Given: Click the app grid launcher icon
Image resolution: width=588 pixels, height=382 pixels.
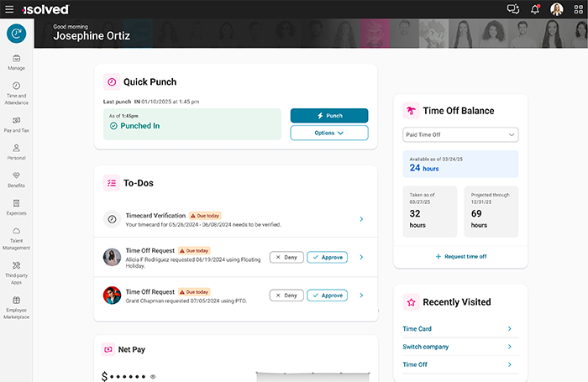Looking at the screenshot, I should click(578, 9).
